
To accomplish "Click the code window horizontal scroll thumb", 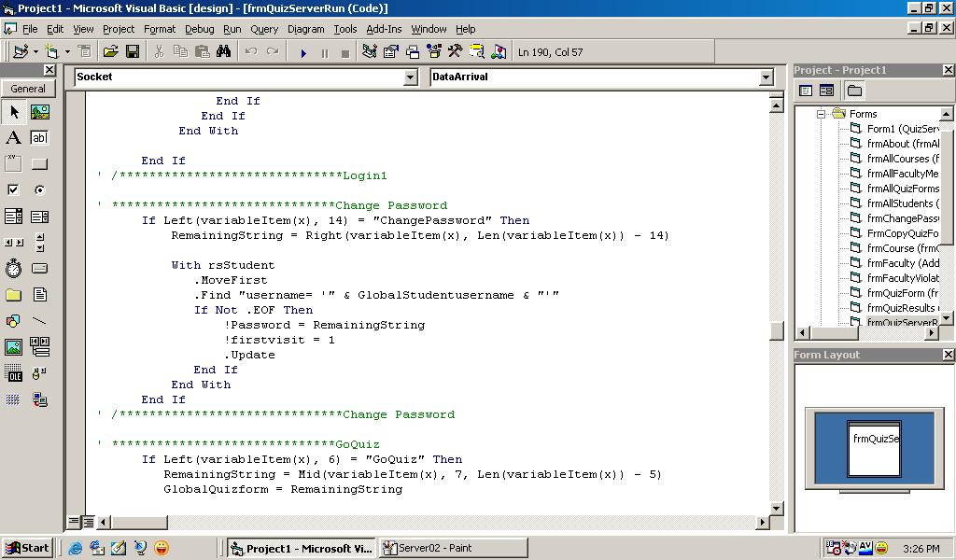I will [x=138, y=523].
